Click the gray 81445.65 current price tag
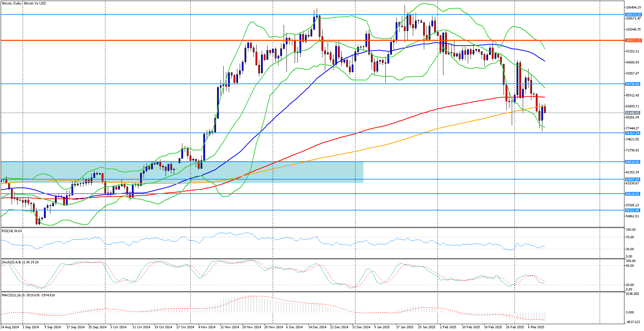 [x=633, y=113]
